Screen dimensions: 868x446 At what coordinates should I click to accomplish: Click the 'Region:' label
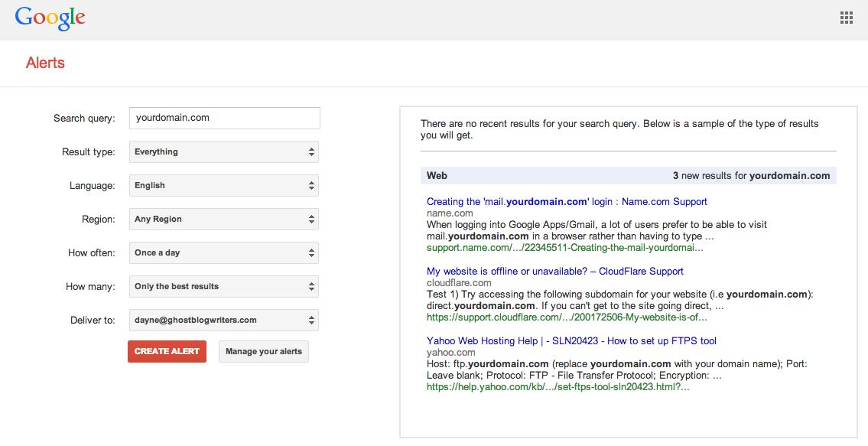click(99, 220)
